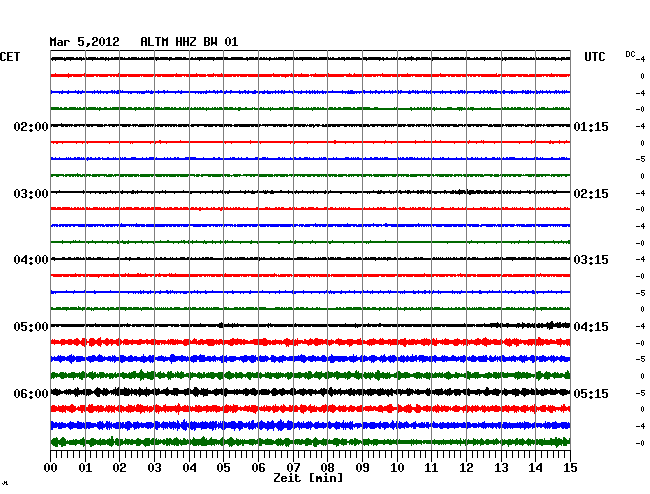Click the black trace on the 05:00 row

pos(310,325)
